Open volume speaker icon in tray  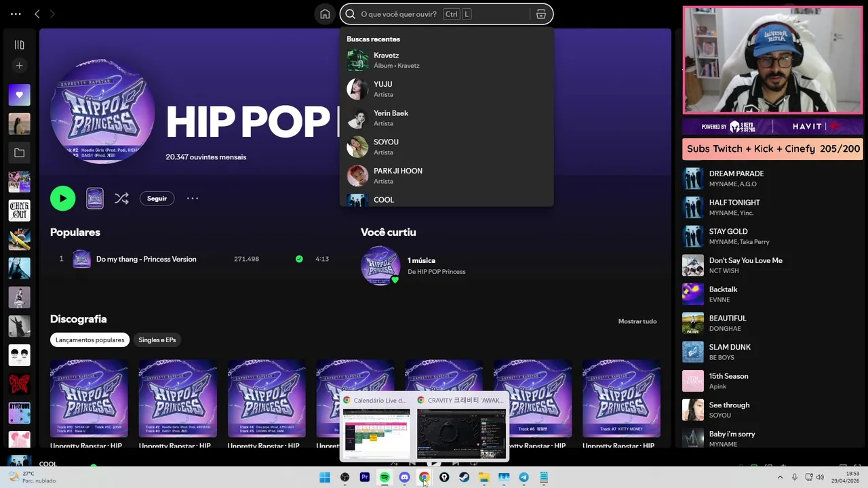[x=820, y=477]
